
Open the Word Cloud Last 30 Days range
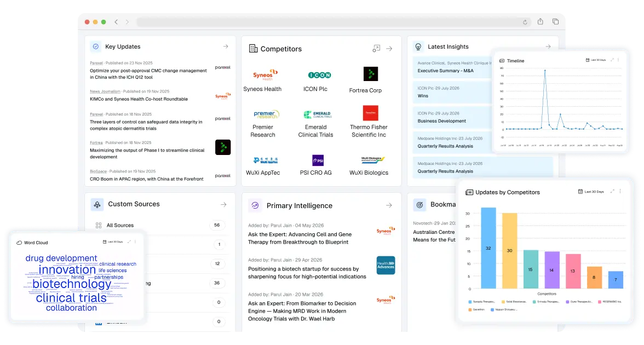[x=113, y=242]
